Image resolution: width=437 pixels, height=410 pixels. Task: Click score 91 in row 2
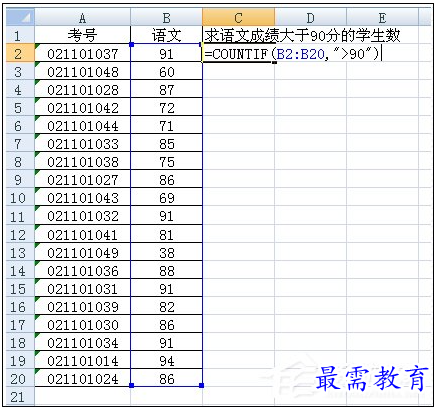point(166,53)
